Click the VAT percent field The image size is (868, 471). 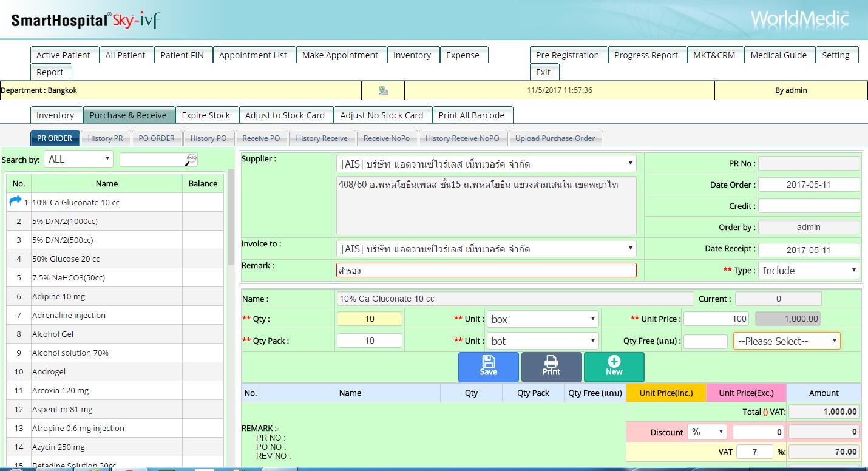pyautogui.click(x=754, y=452)
